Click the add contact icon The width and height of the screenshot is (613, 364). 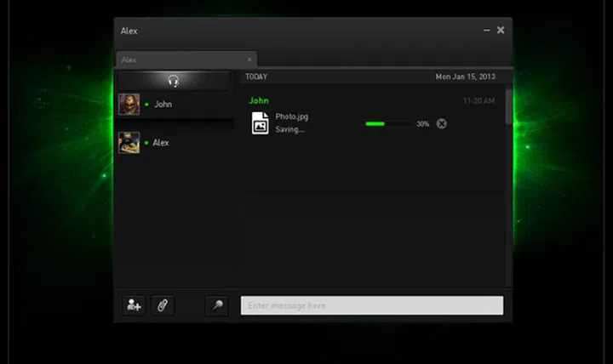click(134, 305)
